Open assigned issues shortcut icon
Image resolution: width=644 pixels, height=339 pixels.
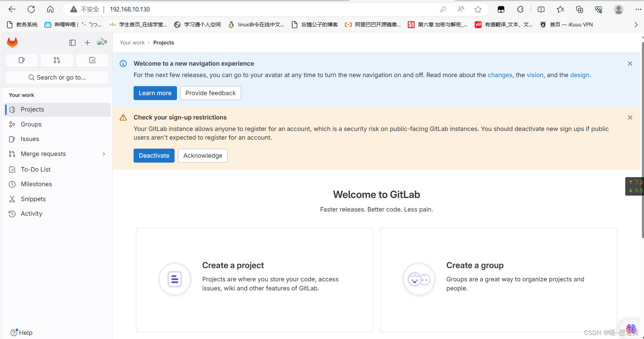22,60
